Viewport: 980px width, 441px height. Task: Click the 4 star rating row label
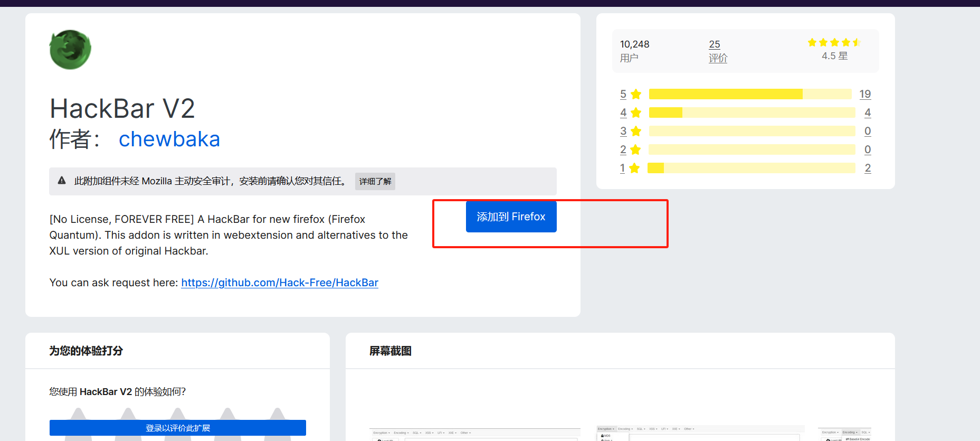click(x=623, y=112)
